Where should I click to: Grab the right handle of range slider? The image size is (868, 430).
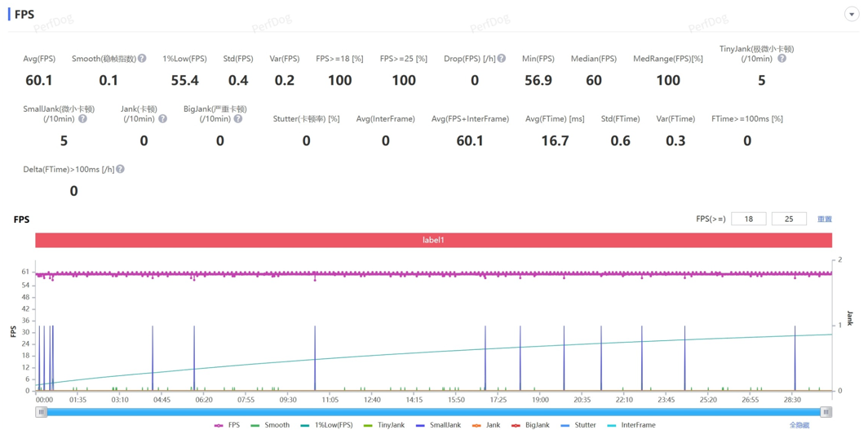click(826, 412)
